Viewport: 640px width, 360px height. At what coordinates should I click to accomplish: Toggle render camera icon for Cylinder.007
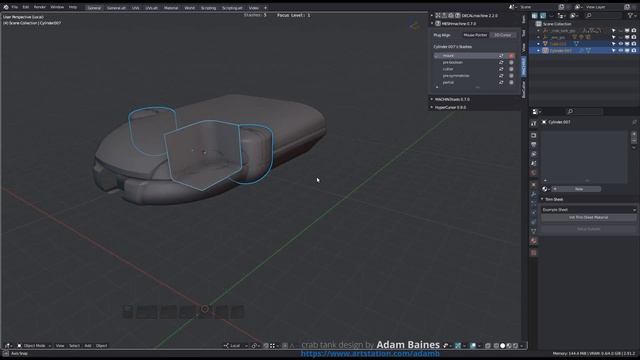click(x=633, y=51)
